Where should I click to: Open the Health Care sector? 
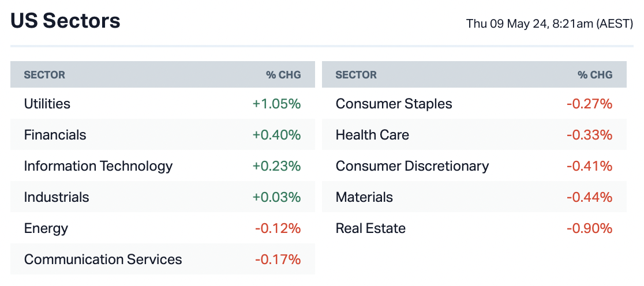click(x=372, y=135)
